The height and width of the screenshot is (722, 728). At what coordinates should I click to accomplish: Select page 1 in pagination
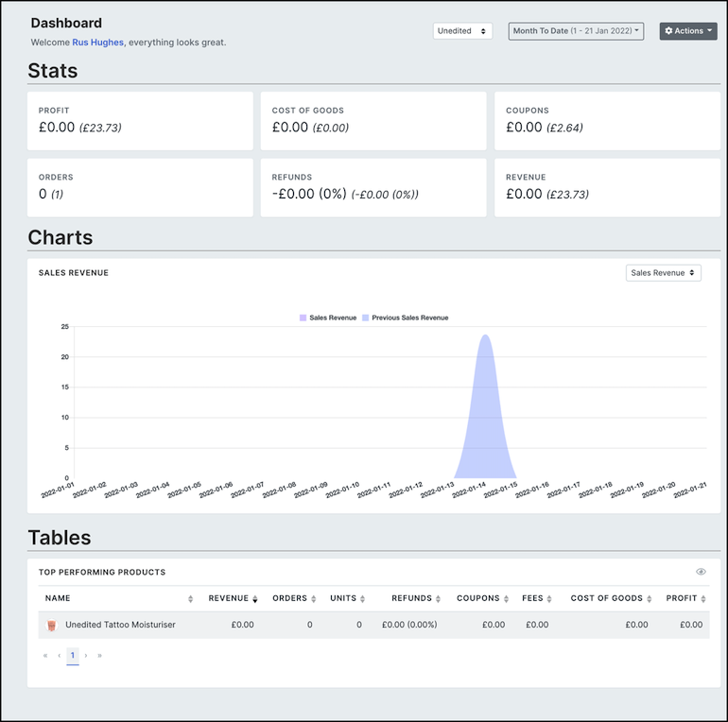coord(73,655)
